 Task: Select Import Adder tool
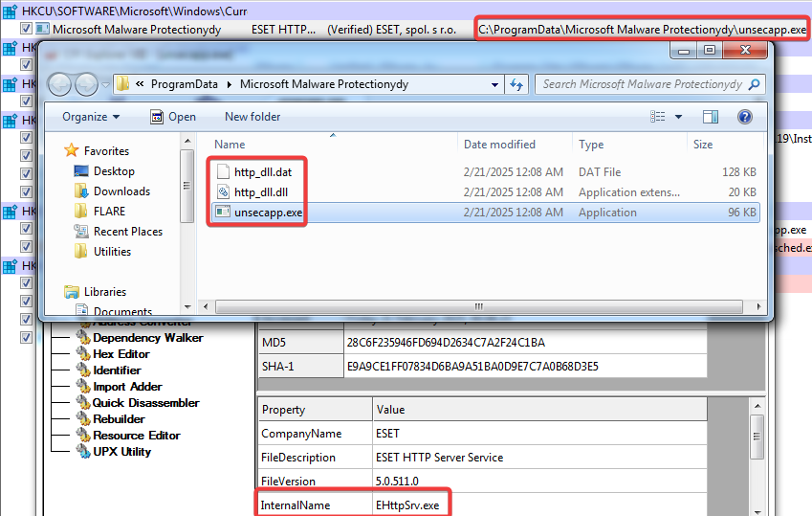[x=127, y=387]
